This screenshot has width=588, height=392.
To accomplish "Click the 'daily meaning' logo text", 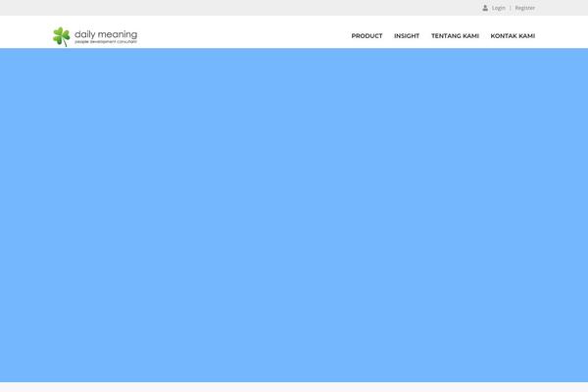I will [106, 34].
